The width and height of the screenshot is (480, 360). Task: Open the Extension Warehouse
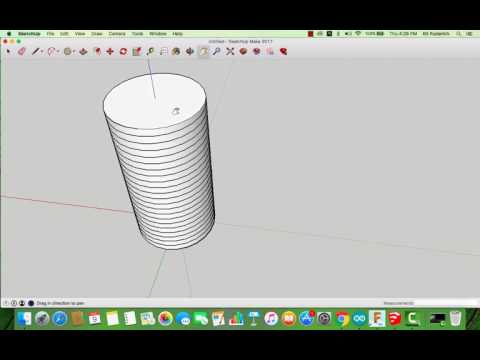(x=257, y=51)
